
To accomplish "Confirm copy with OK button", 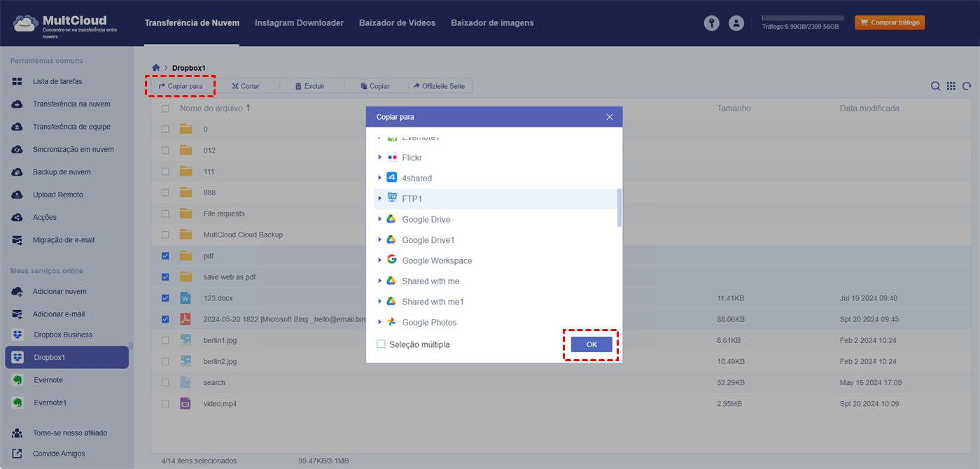I will tap(591, 344).
